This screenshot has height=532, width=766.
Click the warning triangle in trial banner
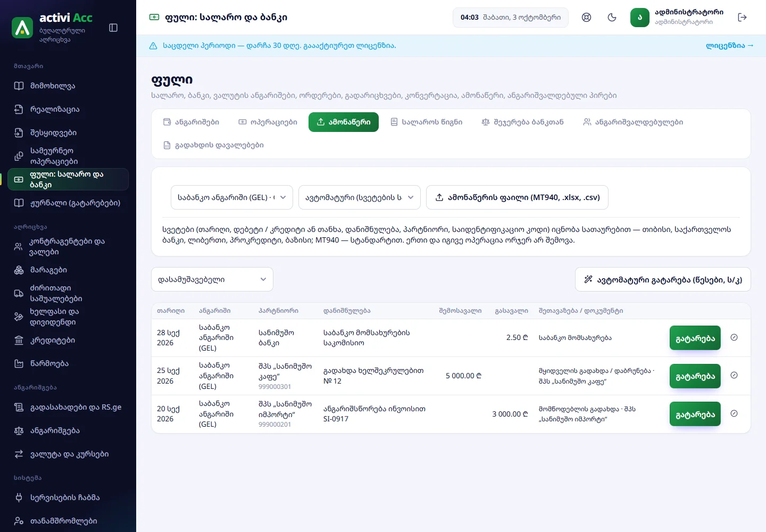click(x=153, y=46)
